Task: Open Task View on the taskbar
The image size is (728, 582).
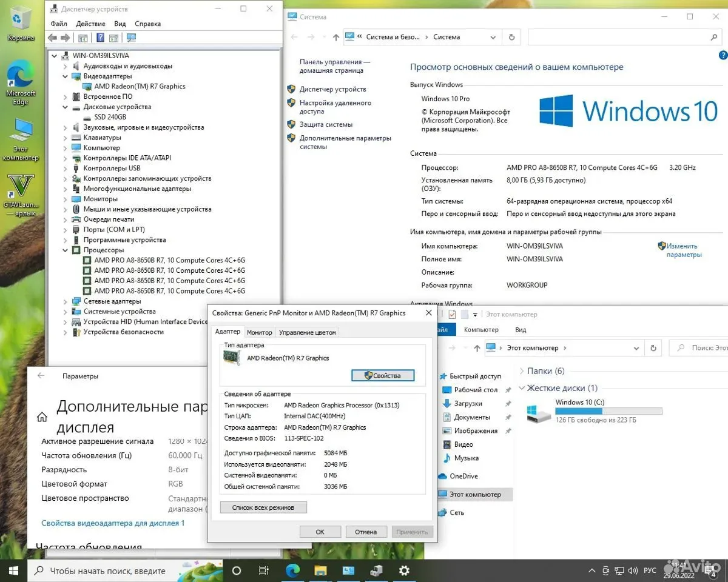Action: [x=263, y=570]
